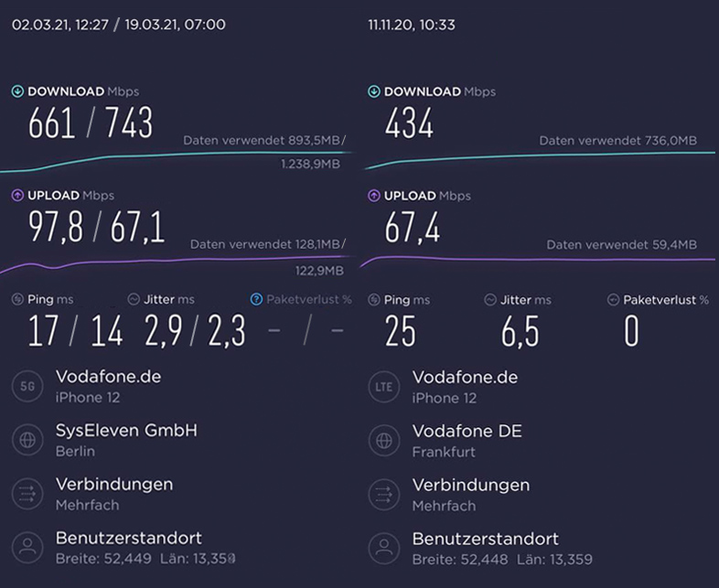Click the left panel Ping icon
Image resolution: width=719 pixels, height=588 pixels.
point(17,300)
